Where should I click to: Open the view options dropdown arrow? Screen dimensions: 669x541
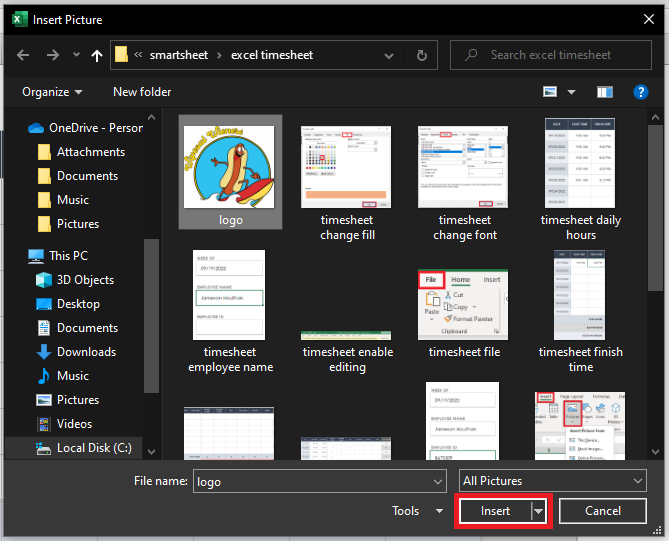click(x=572, y=92)
